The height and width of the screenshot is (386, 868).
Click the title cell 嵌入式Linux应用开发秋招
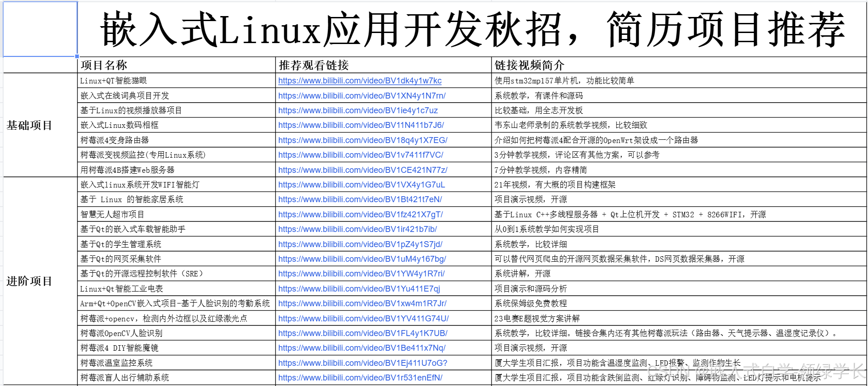[x=472, y=29]
